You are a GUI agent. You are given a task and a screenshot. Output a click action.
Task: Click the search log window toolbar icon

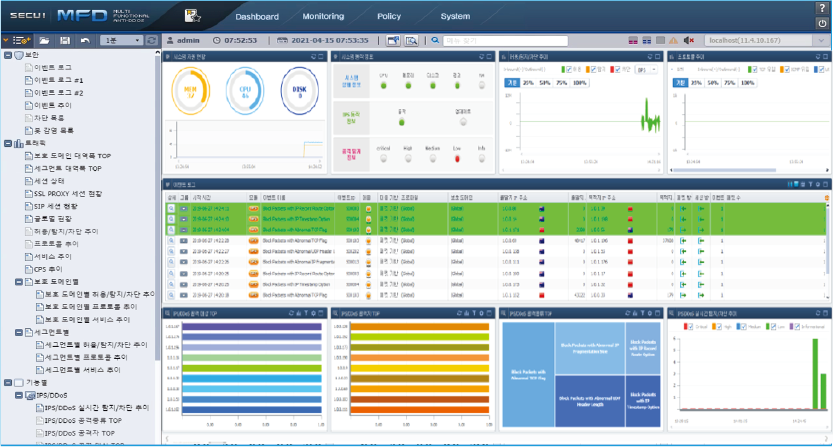[412, 40]
